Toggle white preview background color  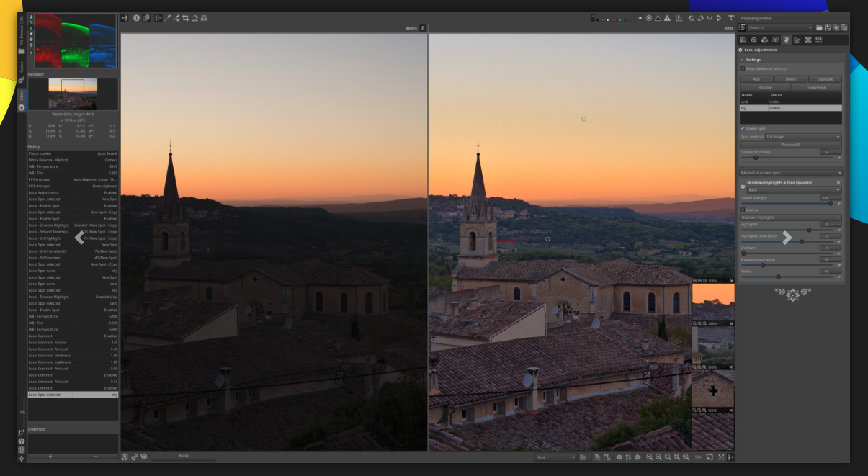point(607,19)
